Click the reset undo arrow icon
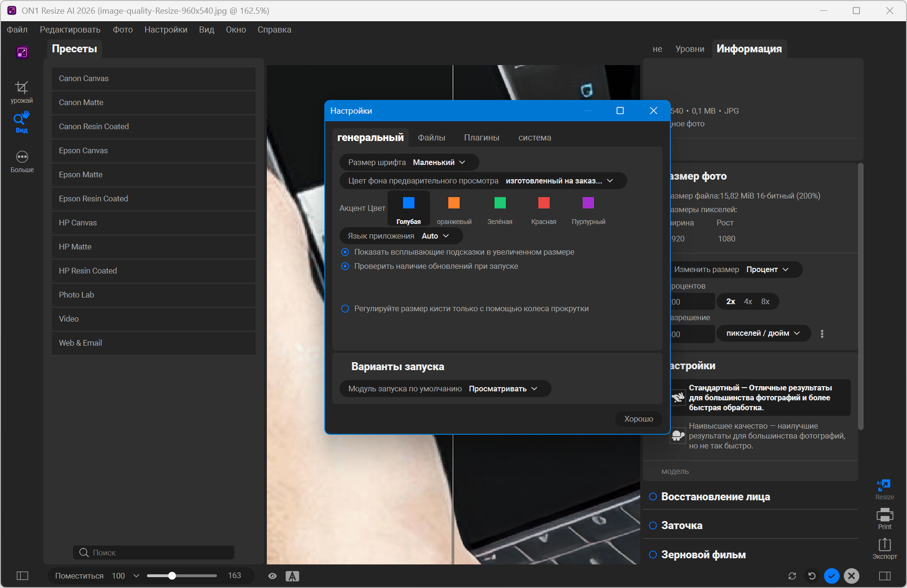This screenshot has height=588, width=907. tap(812, 576)
